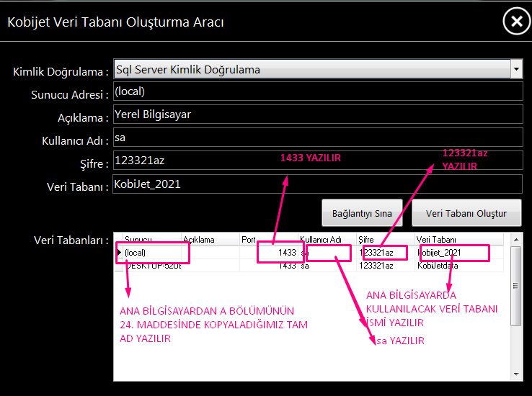Screen dimensions: 532x396
Task: Click port 1433 in the (local) row
Action: click(269, 253)
